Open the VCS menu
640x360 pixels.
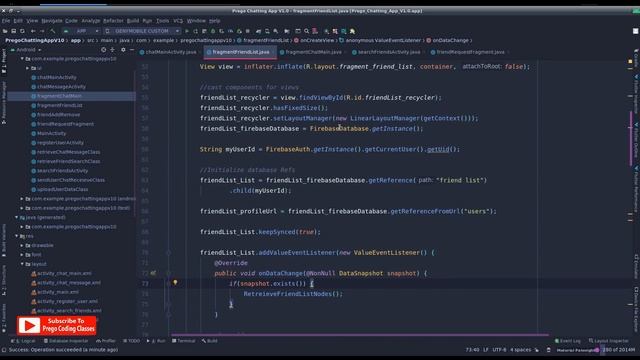tap(178, 21)
